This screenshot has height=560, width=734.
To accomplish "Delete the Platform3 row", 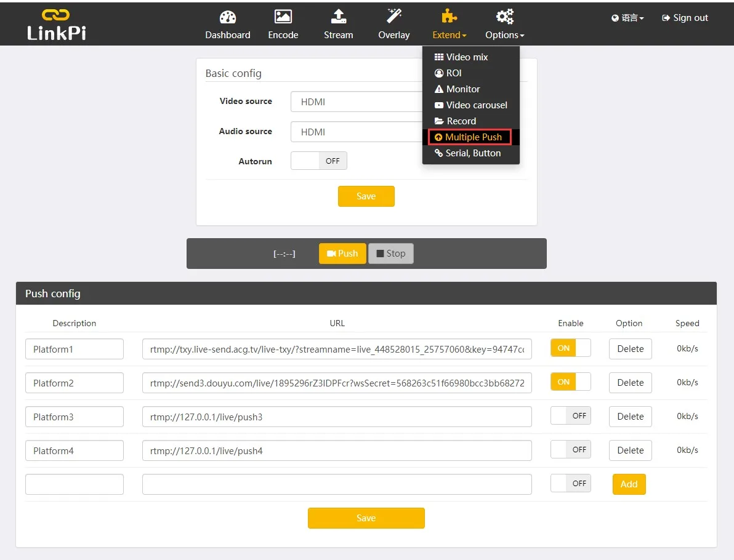I will [x=630, y=417].
